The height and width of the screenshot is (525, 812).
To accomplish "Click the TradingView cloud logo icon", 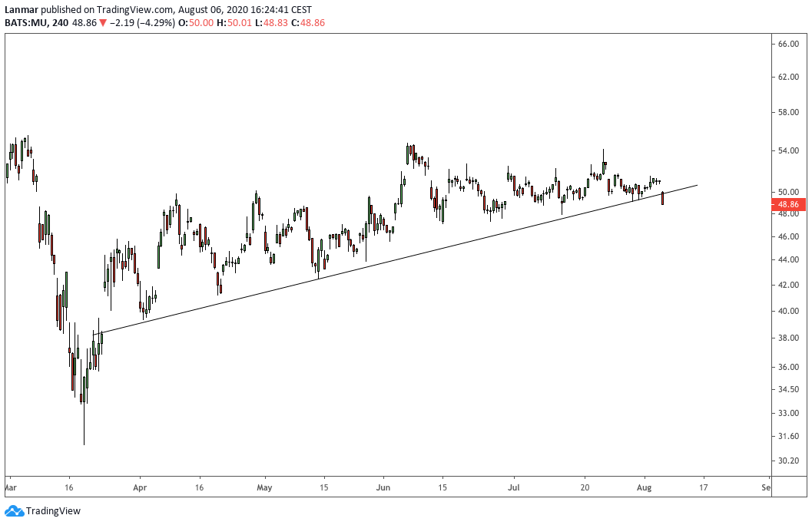I will (14, 511).
